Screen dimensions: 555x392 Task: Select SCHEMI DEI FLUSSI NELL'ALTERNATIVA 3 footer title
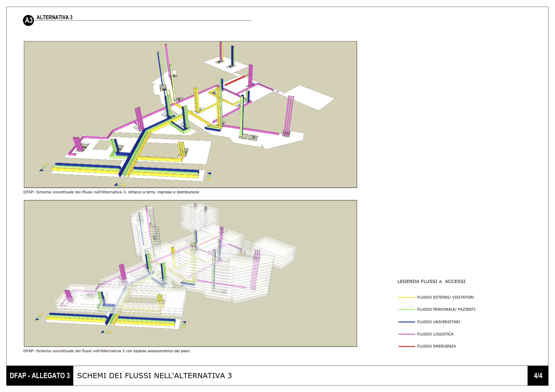[x=154, y=376]
